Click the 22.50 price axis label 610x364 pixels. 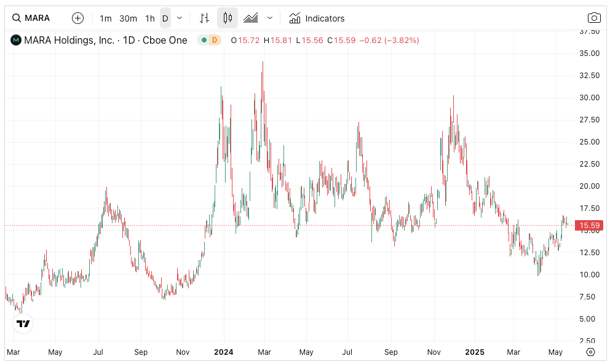[x=589, y=164]
